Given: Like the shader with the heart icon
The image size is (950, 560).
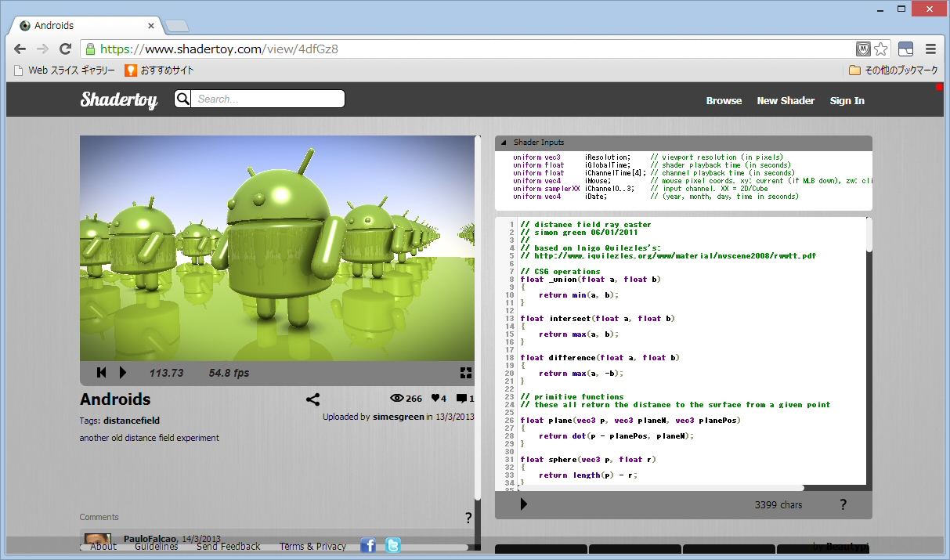Looking at the screenshot, I should coord(434,399).
